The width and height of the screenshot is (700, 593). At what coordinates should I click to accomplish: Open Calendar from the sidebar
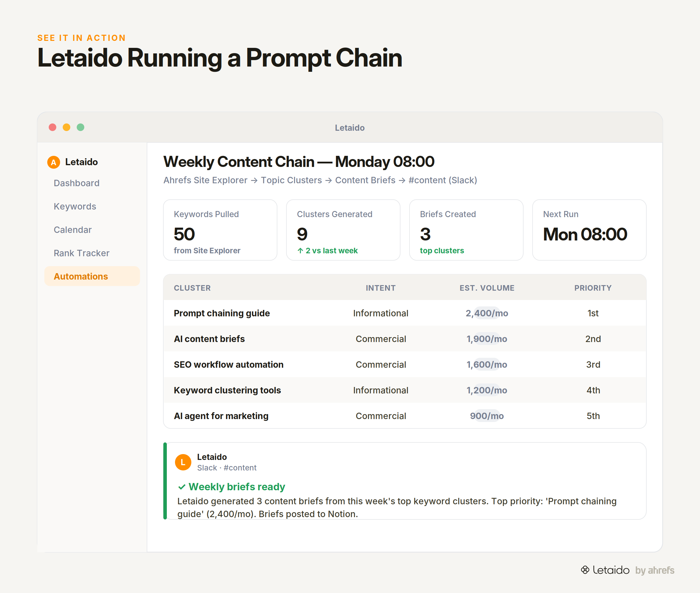[73, 230]
